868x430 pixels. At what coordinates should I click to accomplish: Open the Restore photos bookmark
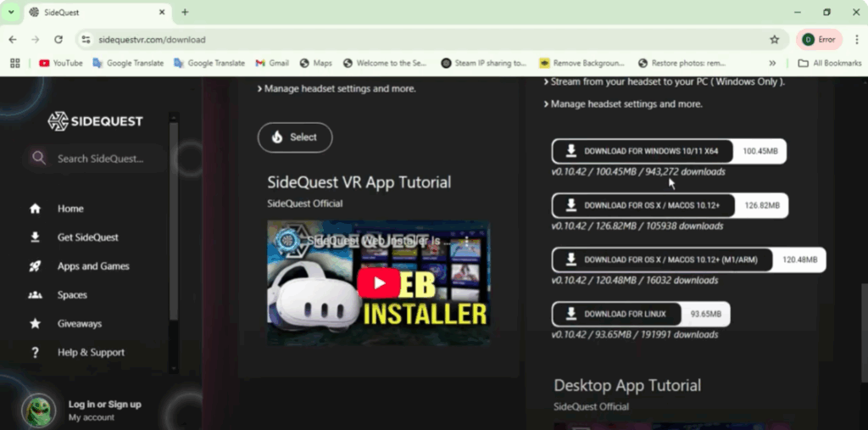(682, 63)
